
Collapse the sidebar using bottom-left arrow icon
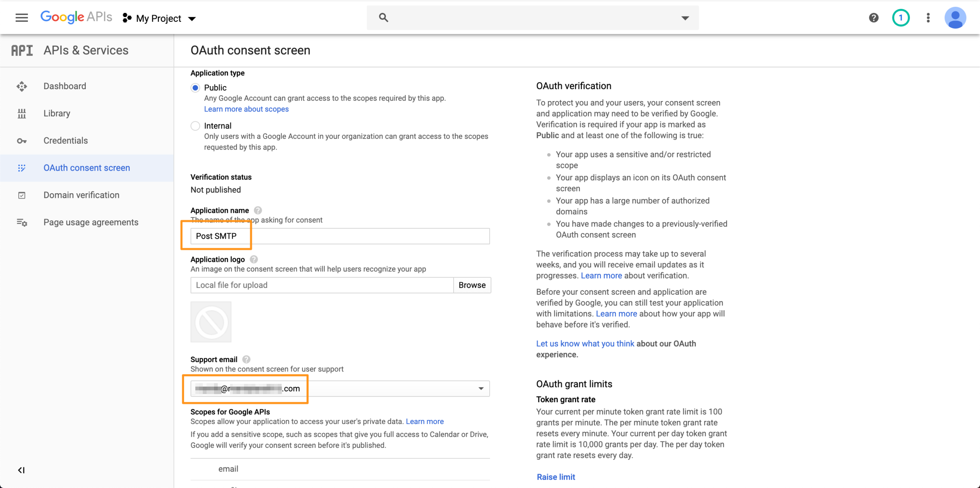(21, 470)
